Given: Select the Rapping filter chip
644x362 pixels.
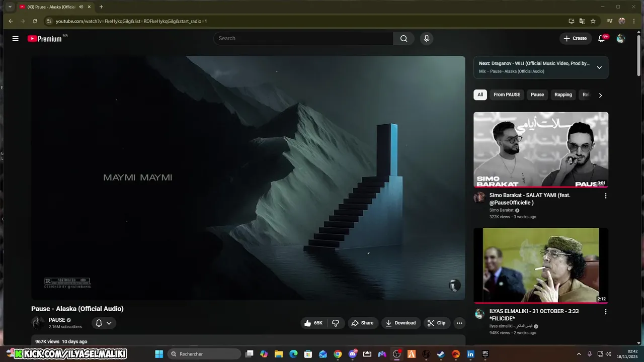Looking at the screenshot, I should pyautogui.click(x=563, y=95).
